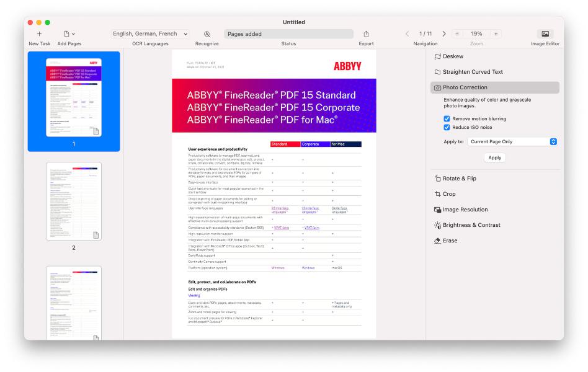
Task: Click the Corporate column header in document
Action: pyautogui.click(x=315, y=144)
